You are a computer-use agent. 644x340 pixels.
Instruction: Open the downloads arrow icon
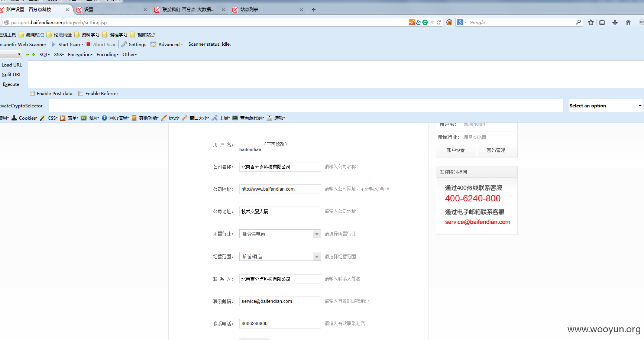pyautogui.click(x=615, y=22)
